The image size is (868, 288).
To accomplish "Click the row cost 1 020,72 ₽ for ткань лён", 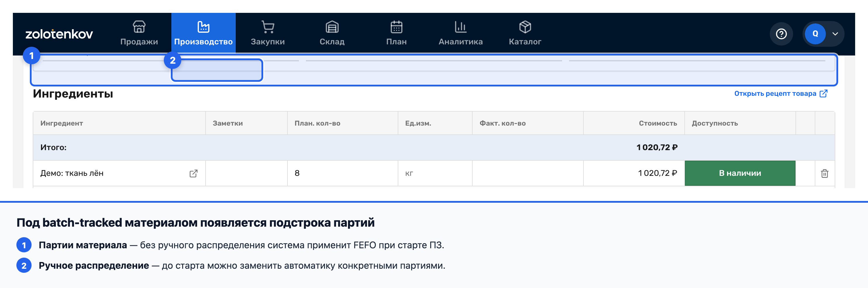I will 657,173.
